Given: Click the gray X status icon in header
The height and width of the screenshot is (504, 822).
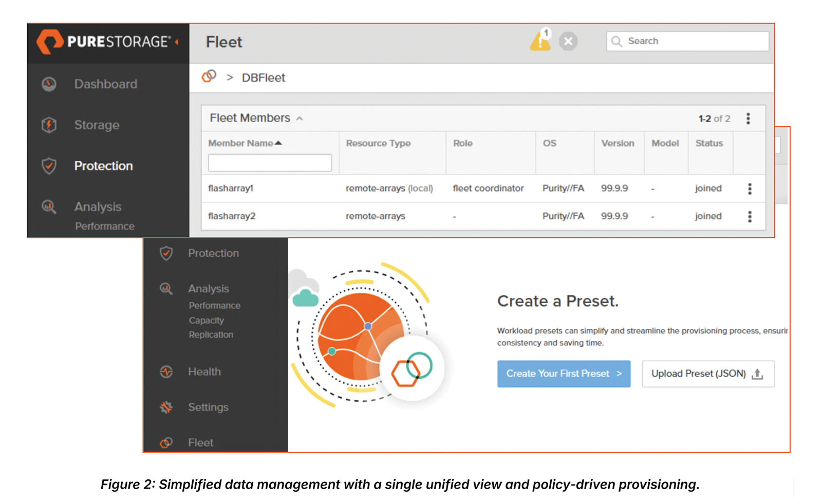Looking at the screenshot, I should 568,41.
